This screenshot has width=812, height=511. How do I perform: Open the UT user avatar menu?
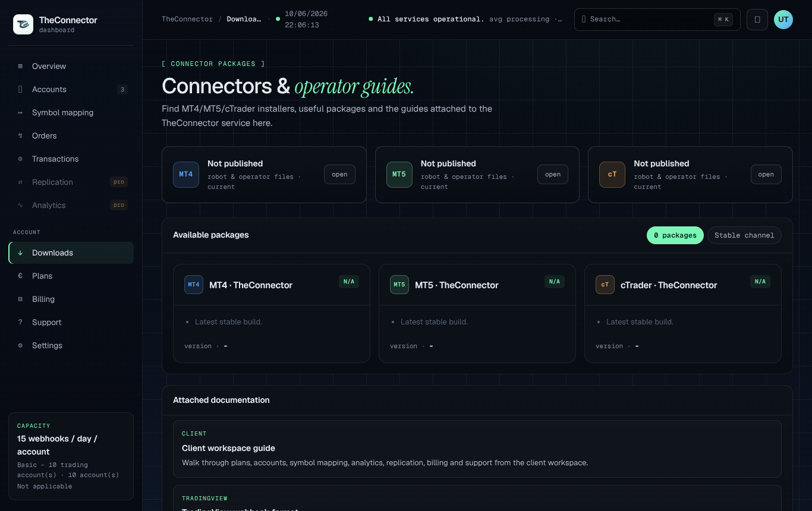pyautogui.click(x=783, y=19)
